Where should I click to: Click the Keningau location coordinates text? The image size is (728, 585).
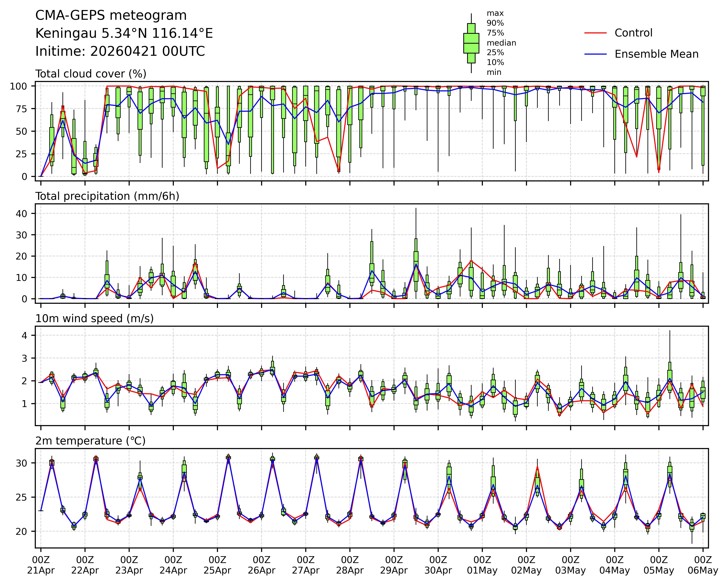pyautogui.click(x=124, y=33)
